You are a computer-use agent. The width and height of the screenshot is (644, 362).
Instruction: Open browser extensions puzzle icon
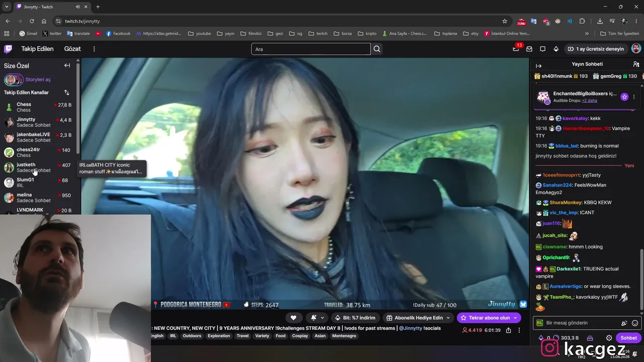582,21
